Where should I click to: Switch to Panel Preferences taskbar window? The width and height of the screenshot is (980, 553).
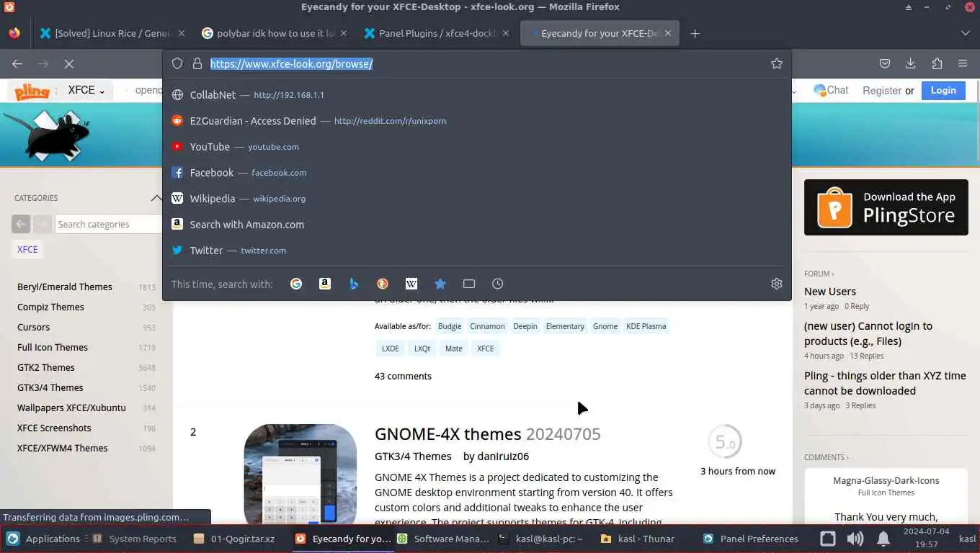tap(752, 539)
